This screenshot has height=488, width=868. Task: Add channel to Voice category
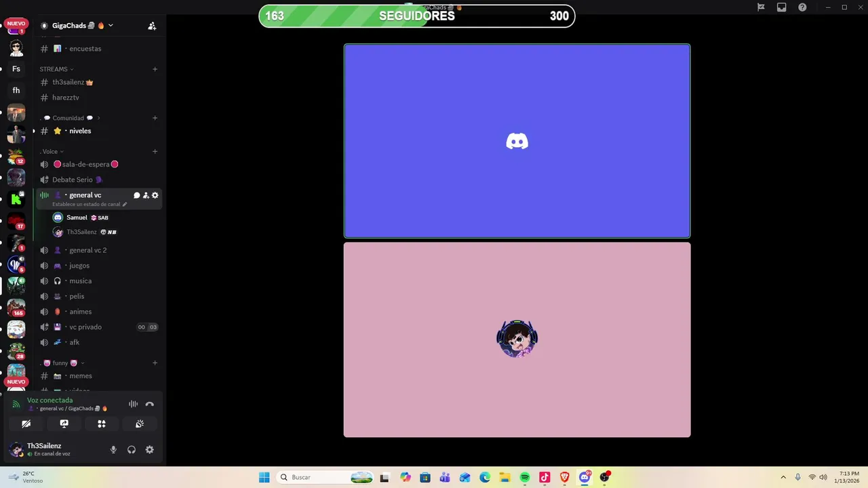pyautogui.click(x=155, y=151)
